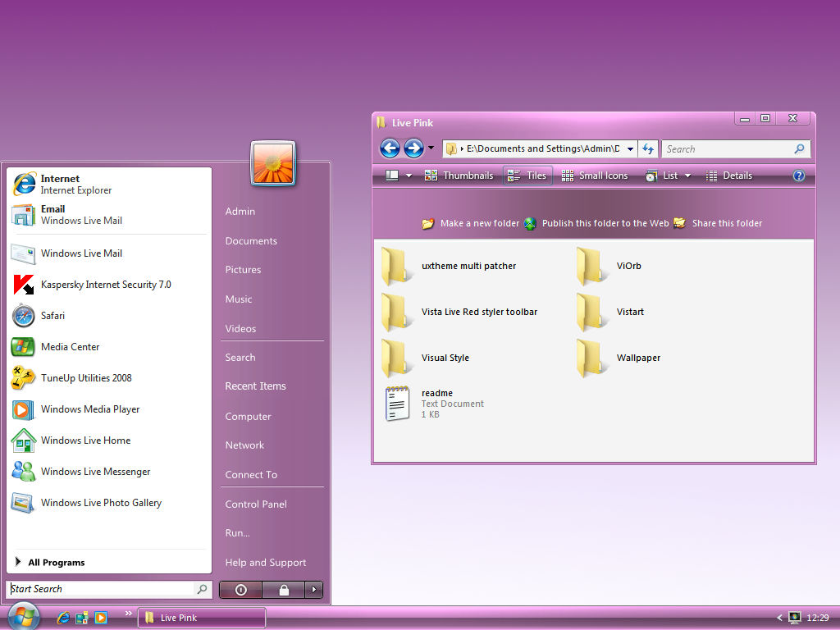The width and height of the screenshot is (840, 630).
Task: Open Control Panel from Start menu
Action: (x=256, y=504)
